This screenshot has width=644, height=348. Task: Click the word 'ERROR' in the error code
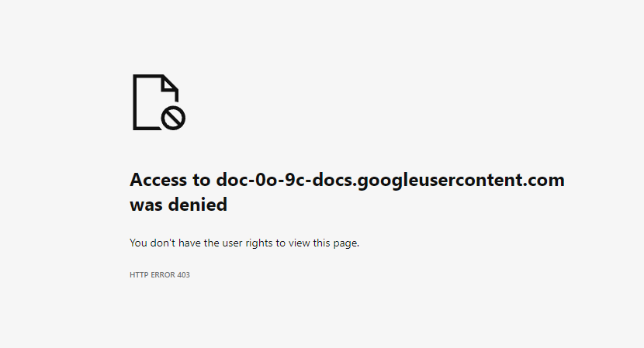[x=163, y=275]
